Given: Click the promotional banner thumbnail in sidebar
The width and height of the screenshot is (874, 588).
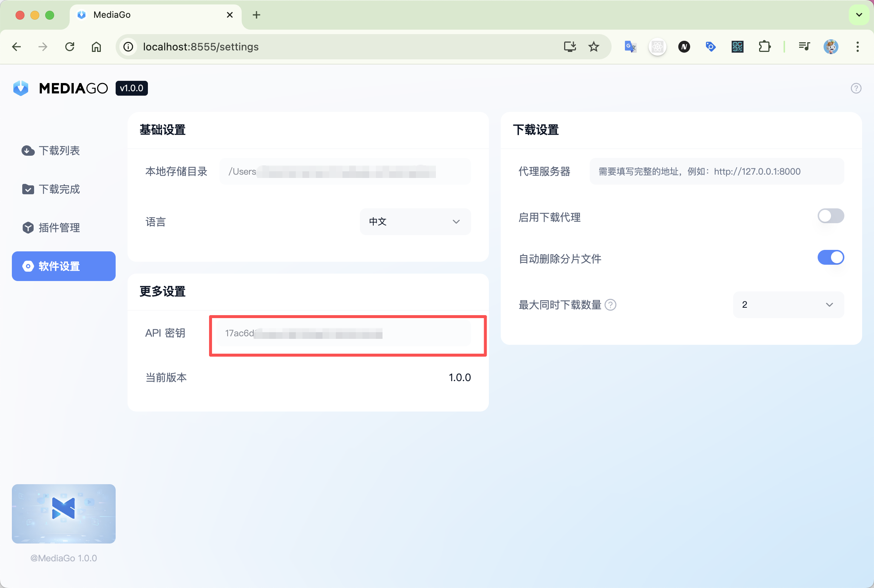Looking at the screenshot, I should [x=64, y=513].
